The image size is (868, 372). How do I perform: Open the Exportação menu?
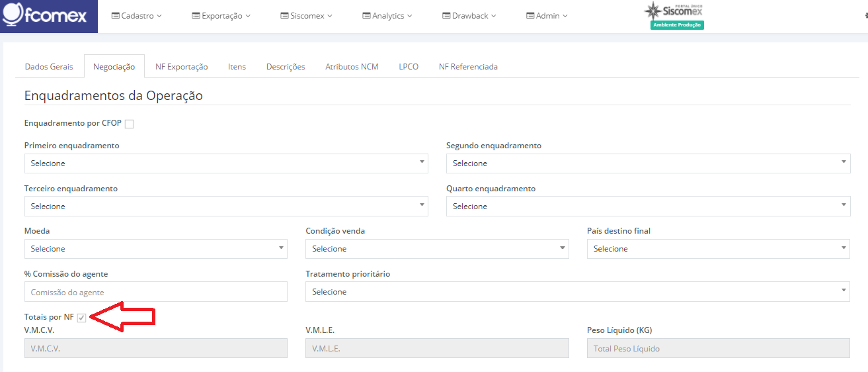coord(221,15)
